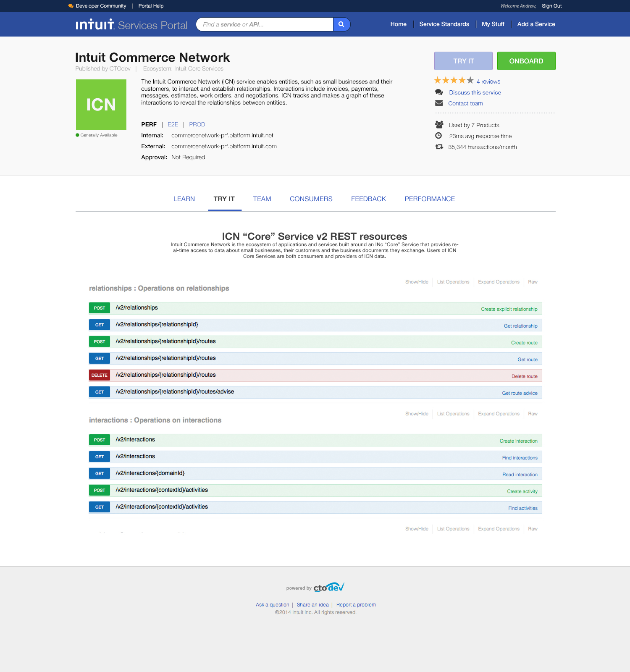Switch to the FEEDBACK tab
Viewport: 630px width, 672px height.
pos(368,199)
